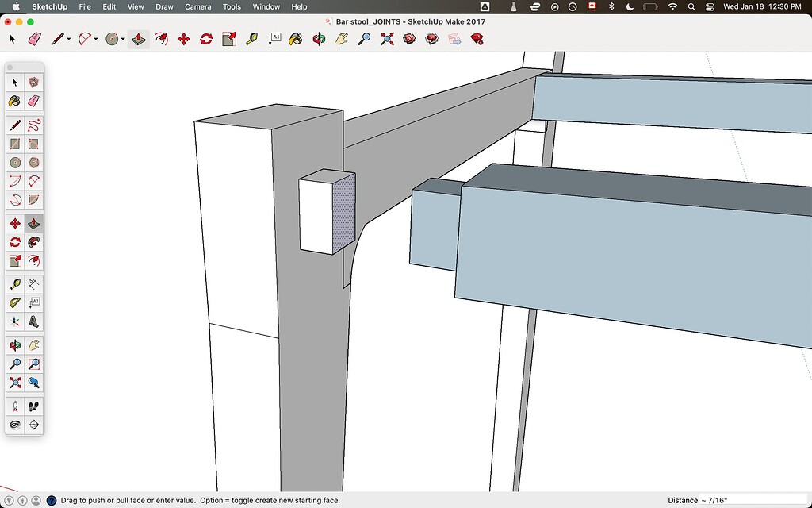Expand the Arc tool options dropdown
The height and width of the screenshot is (508, 812).
98,38
